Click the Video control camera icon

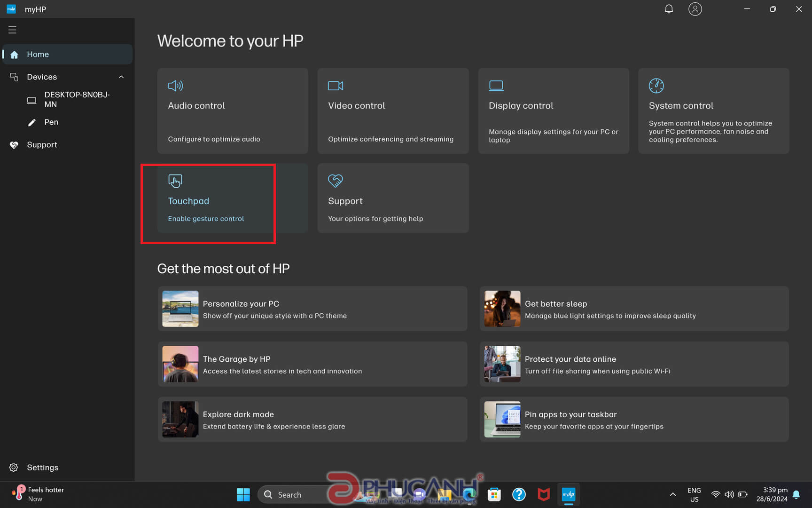[x=336, y=86]
